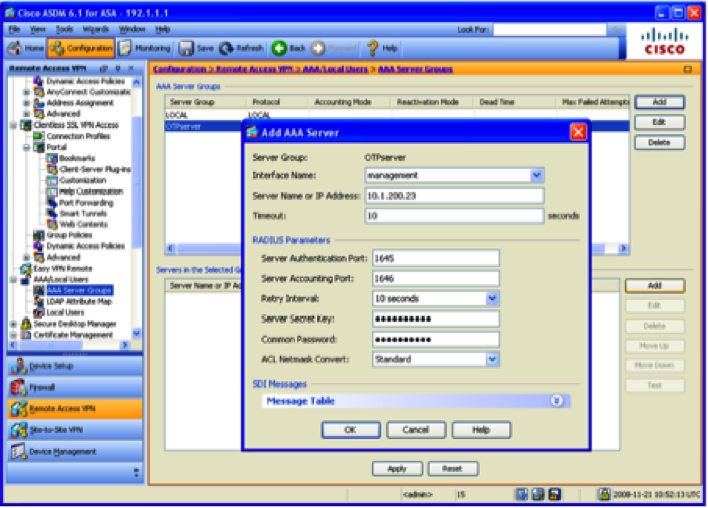Open the Wizards menu
This screenshot has height=508, width=708.
click(x=96, y=29)
